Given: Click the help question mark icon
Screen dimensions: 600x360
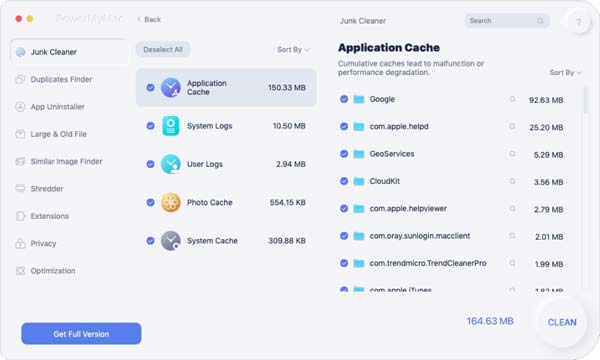Looking at the screenshot, I should point(579,22).
